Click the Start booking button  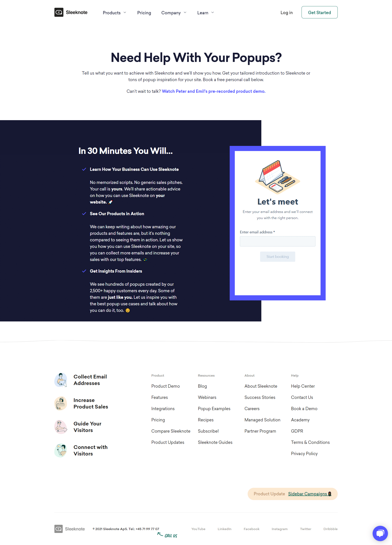(x=277, y=256)
